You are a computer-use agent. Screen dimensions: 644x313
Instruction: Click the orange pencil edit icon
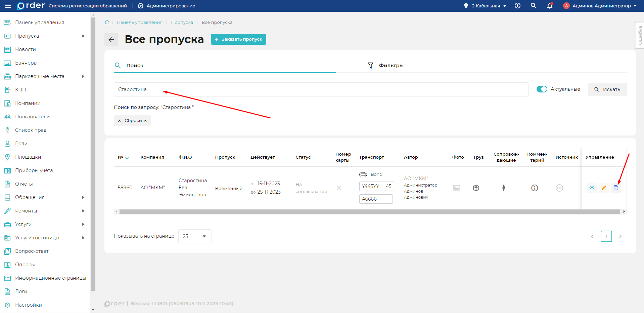604,188
